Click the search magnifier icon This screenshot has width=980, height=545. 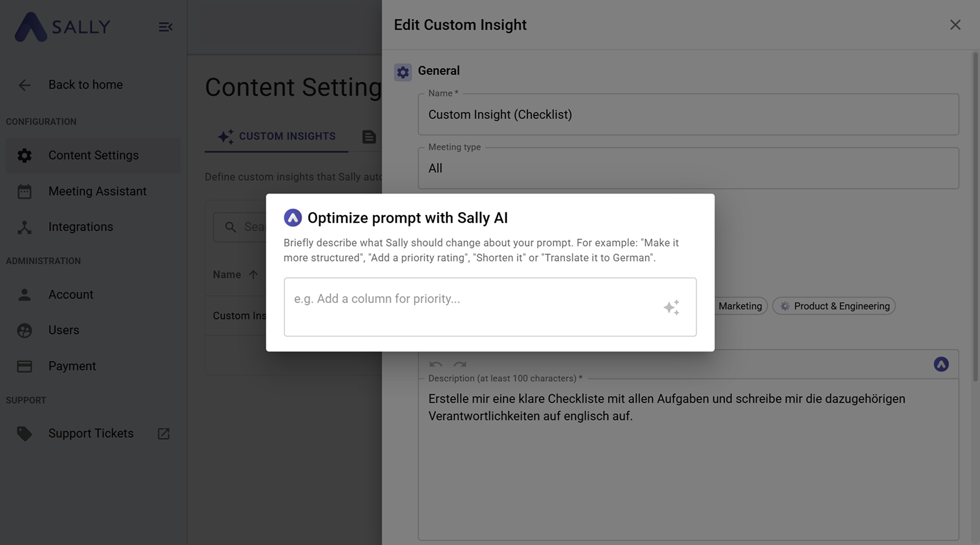[230, 227]
